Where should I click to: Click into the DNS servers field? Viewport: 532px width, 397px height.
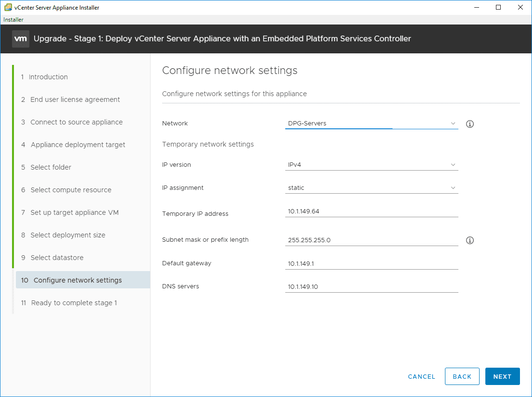coord(371,287)
